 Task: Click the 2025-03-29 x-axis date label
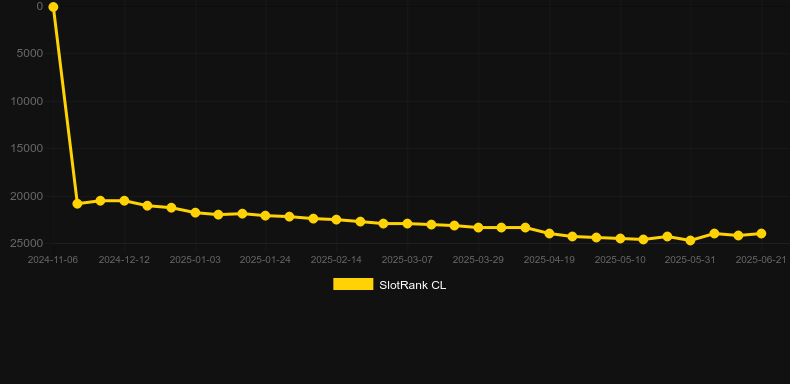[x=478, y=260]
